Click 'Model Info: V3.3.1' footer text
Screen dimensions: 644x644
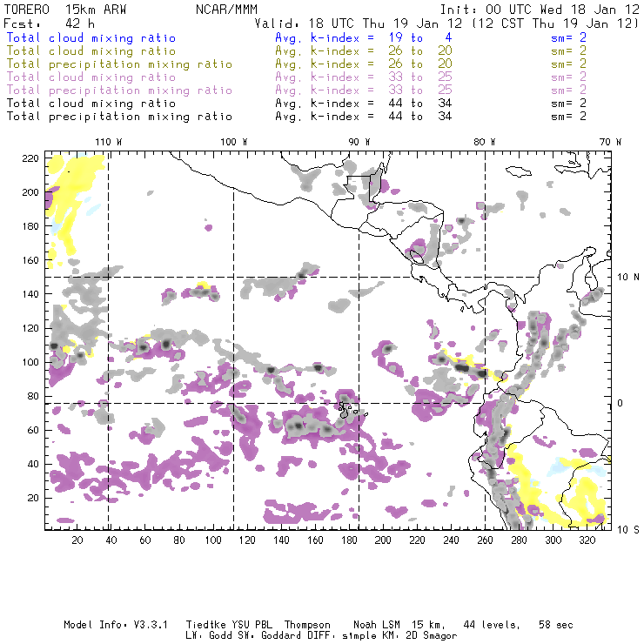point(116,625)
